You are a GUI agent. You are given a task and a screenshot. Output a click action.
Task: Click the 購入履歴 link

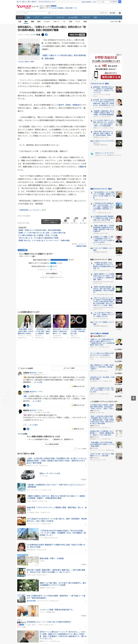point(112,13)
